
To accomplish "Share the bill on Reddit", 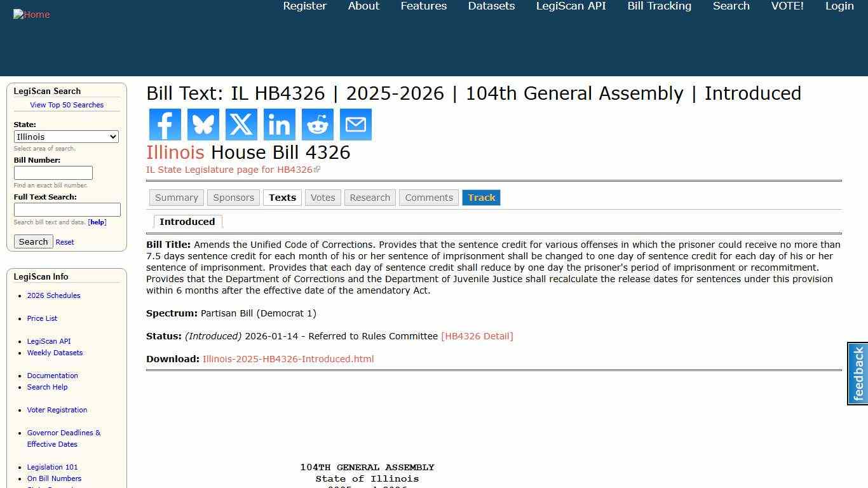I will coord(317,125).
